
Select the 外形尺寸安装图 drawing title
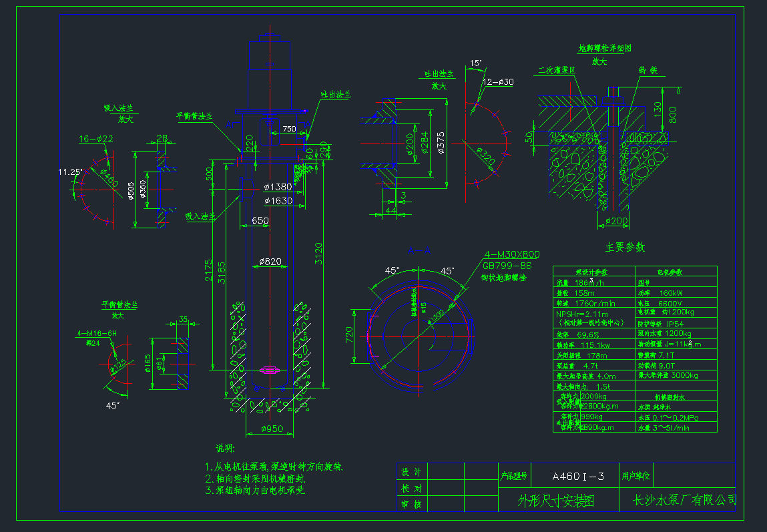[556, 500]
